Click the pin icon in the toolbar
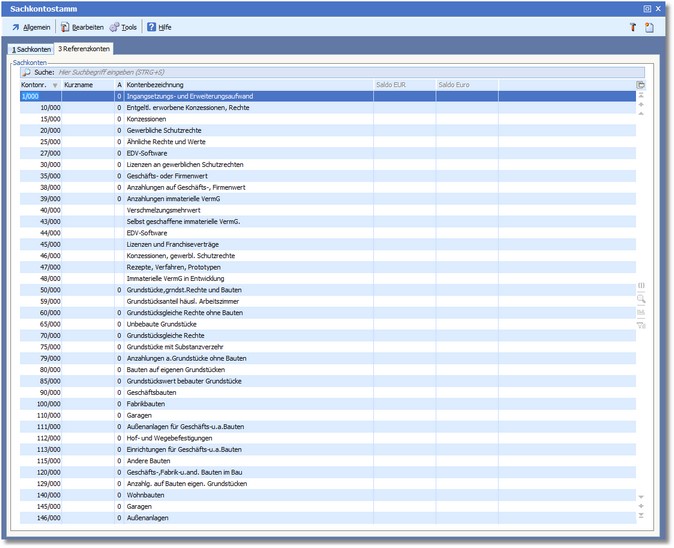This screenshot has height=548, width=674. click(632, 27)
